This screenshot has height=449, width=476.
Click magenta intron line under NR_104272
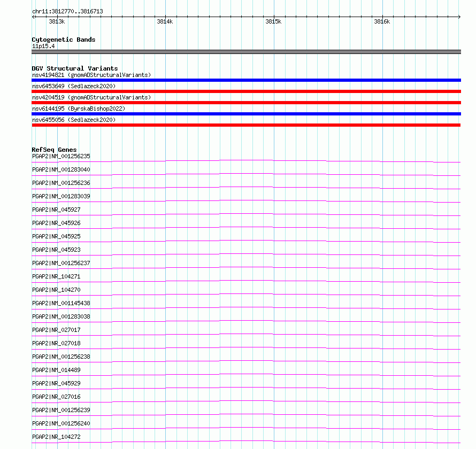(x=246, y=441)
